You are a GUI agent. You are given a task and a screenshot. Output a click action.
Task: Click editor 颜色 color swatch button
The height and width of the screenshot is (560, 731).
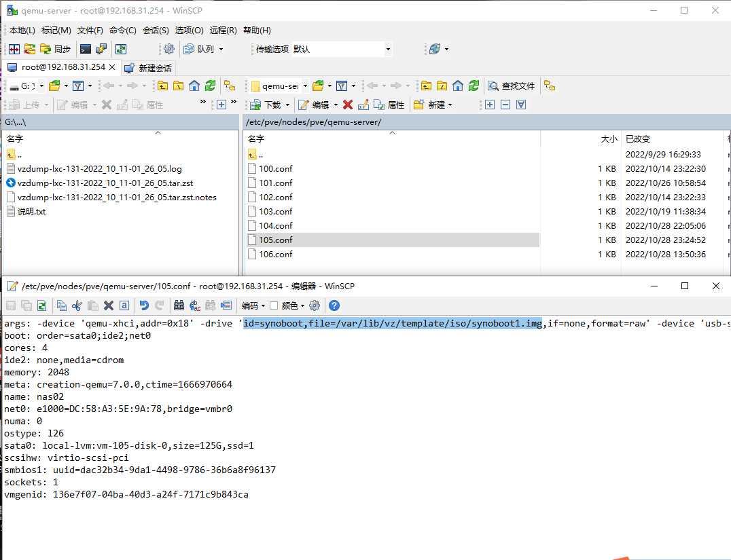point(287,305)
